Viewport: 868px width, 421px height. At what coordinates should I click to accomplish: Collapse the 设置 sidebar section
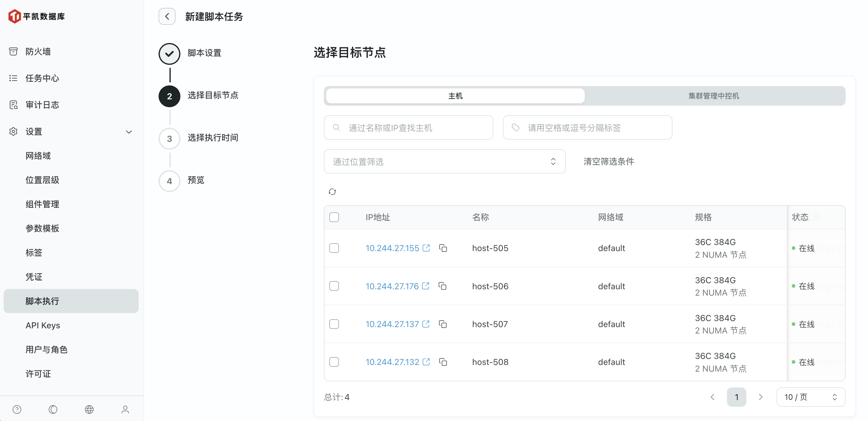(x=129, y=131)
